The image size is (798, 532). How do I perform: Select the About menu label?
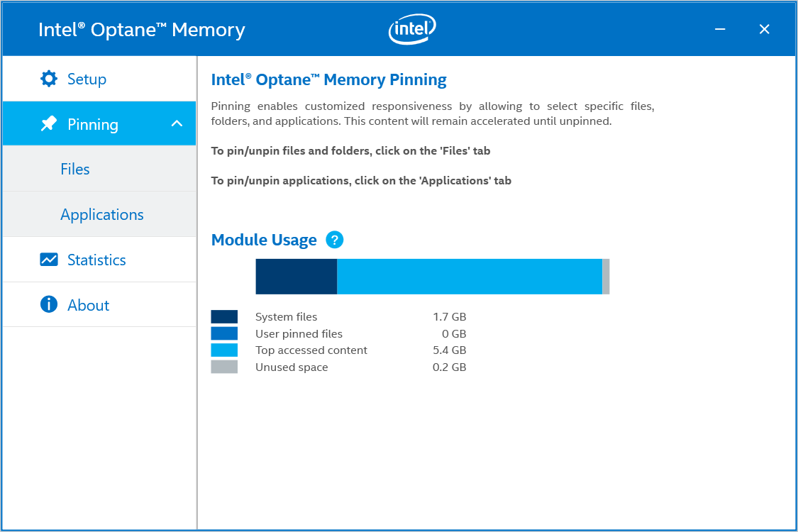click(89, 305)
